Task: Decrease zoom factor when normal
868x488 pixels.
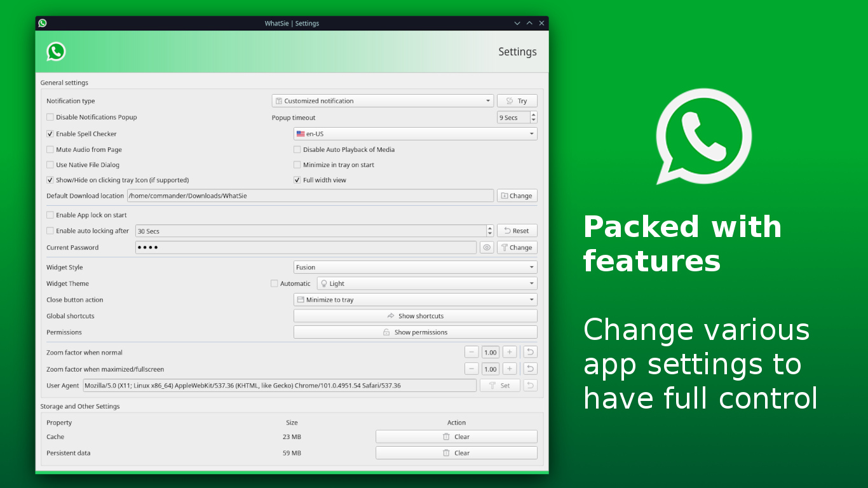Action: pyautogui.click(x=471, y=352)
